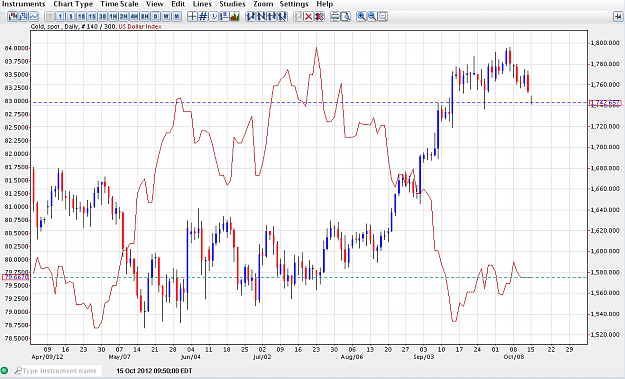
Task: Click the print chart icon
Action: tap(335, 16)
